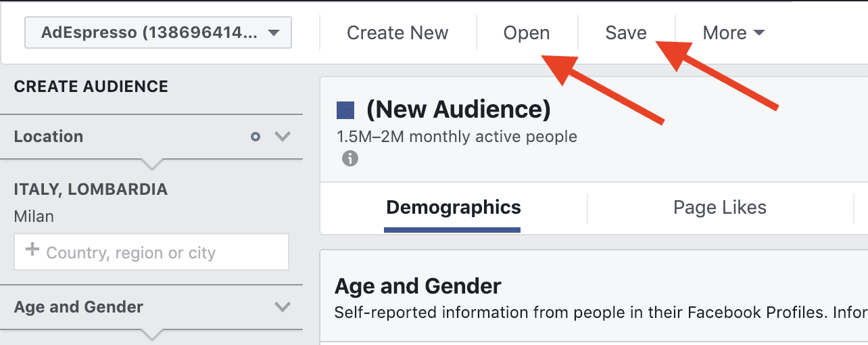868x345 pixels.
Task: Click the info icon under monthly active people
Action: pos(349,159)
